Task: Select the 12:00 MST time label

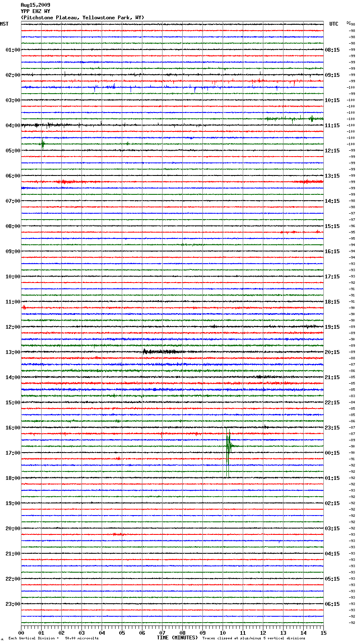Action: tap(13, 327)
